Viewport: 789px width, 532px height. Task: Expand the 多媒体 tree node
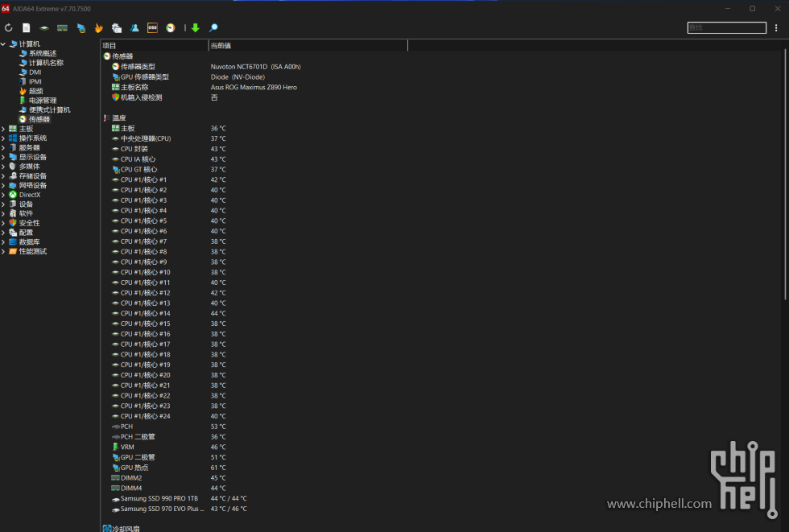tap(3, 167)
